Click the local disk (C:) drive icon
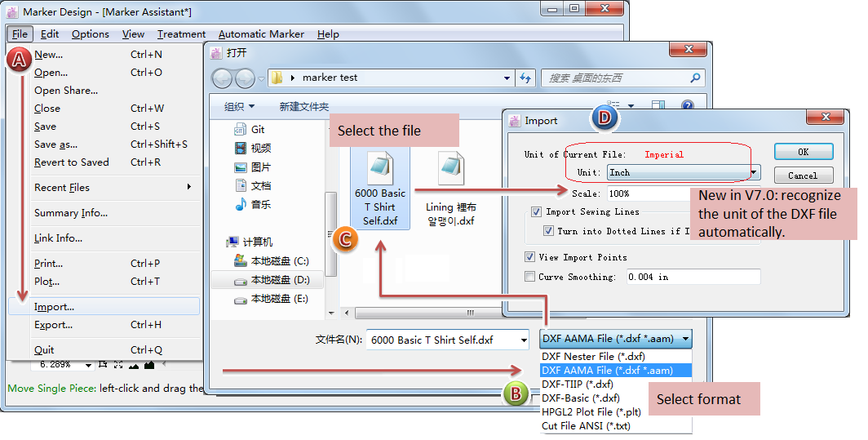The height and width of the screenshot is (440, 868). tap(240, 261)
